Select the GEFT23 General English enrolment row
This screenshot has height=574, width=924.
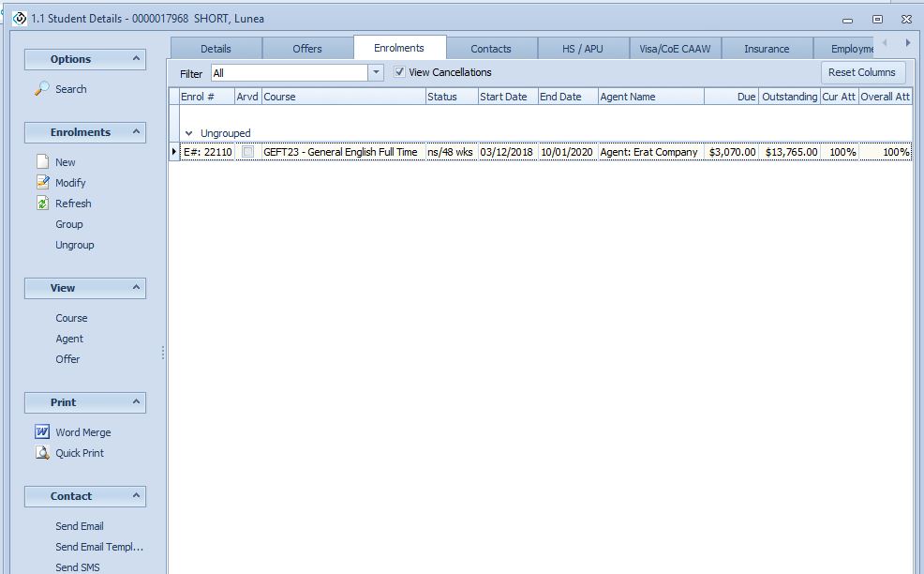[x=340, y=152]
